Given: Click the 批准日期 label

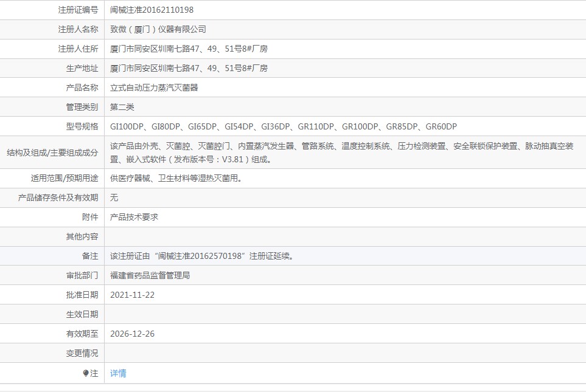Looking at the screenshot, I should 82,295.
